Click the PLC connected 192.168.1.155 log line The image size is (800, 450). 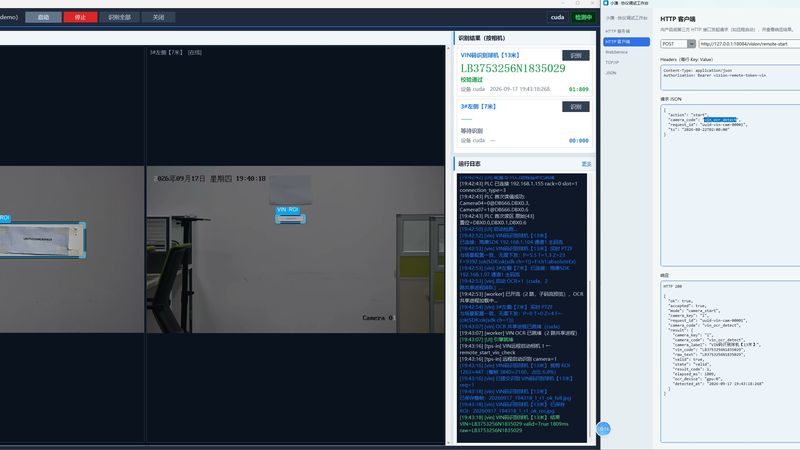click(x=518, y=187)
